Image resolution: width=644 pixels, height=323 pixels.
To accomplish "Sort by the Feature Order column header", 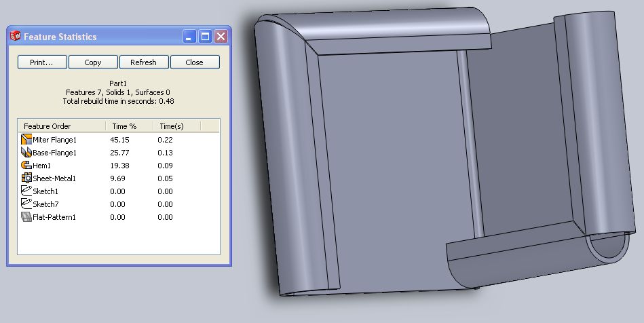I will (x=62, y=126).
